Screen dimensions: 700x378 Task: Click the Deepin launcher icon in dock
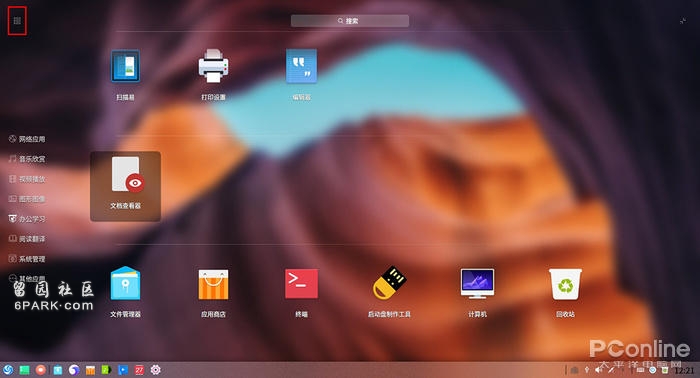8,370
